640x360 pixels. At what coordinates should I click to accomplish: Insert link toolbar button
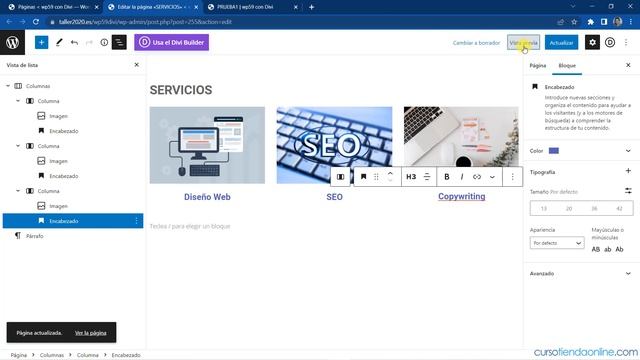(477, 177)
